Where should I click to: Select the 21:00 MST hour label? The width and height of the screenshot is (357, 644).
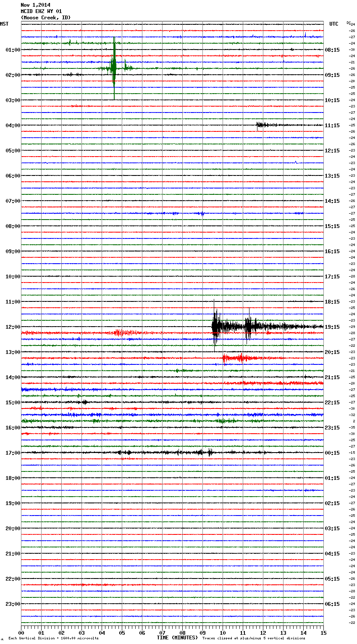13,553
